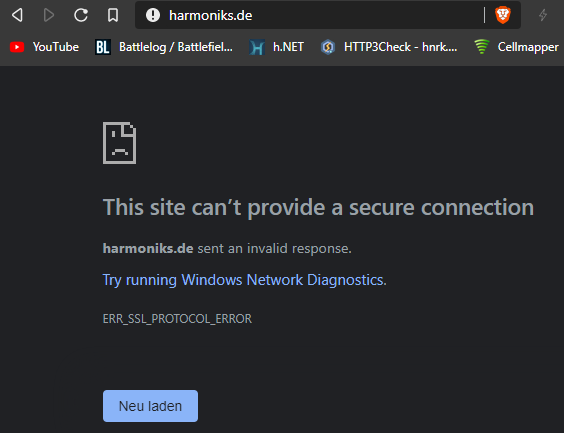Viewport: 564px width, 433px height.
Task: Click the YouTube red play favicon
Action: (17, 47)
